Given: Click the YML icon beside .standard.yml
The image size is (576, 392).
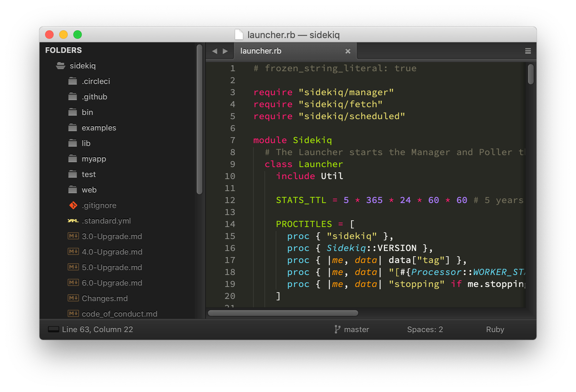Looking at the screenshot, I should click(73, 221).
